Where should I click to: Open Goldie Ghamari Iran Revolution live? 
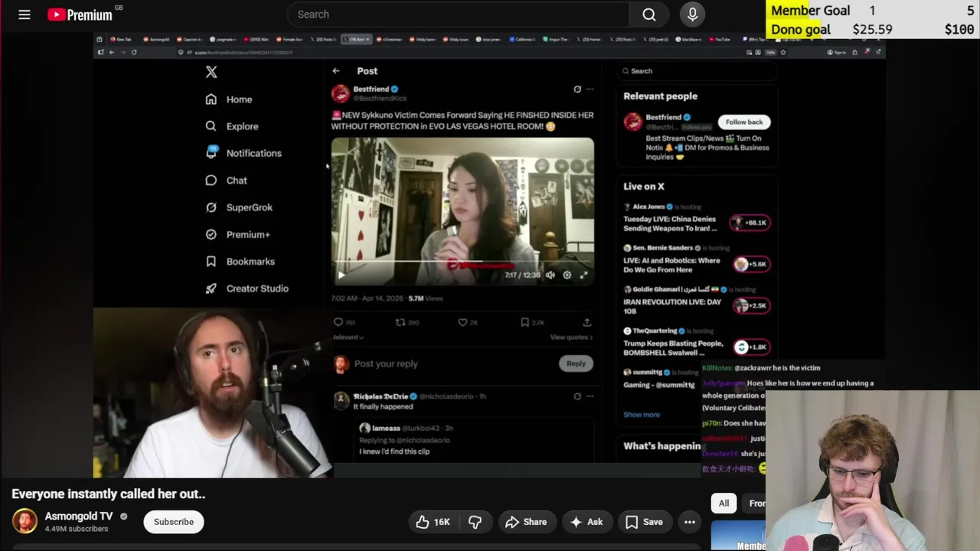tap(697, 302)
